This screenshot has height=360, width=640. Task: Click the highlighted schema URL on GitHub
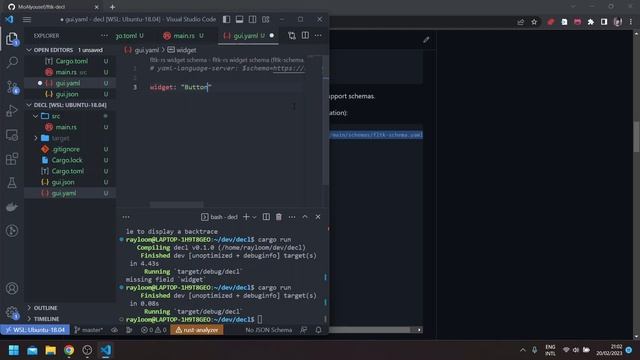pos(376,135)
